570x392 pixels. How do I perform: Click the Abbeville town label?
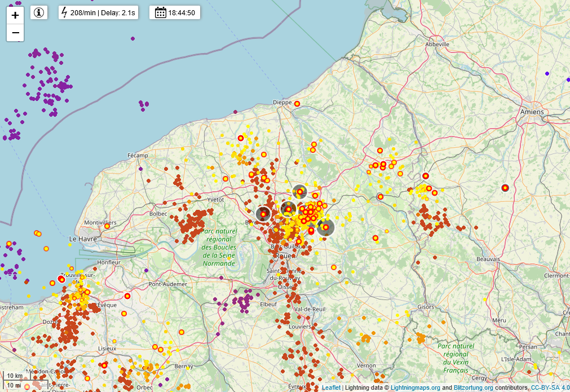pos(437,45)
